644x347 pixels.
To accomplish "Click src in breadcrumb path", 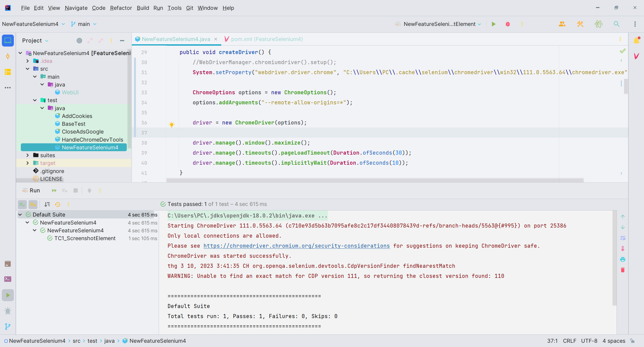I will 76,341.
